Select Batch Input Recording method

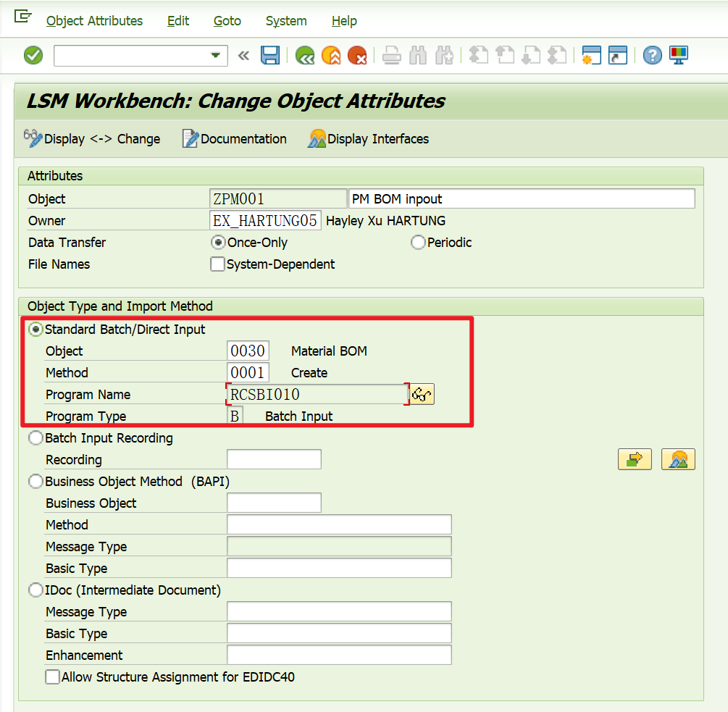coord(35,437)
